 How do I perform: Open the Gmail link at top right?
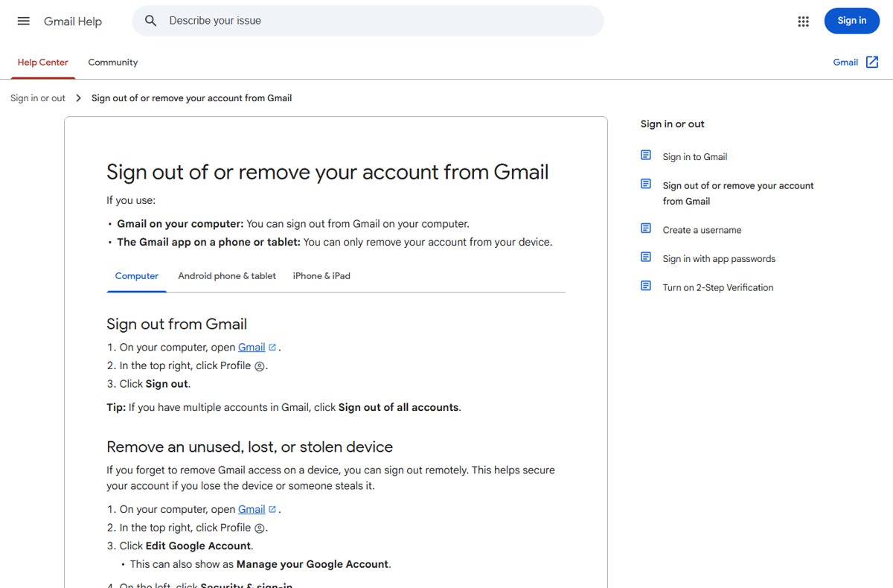click(845, 63)
